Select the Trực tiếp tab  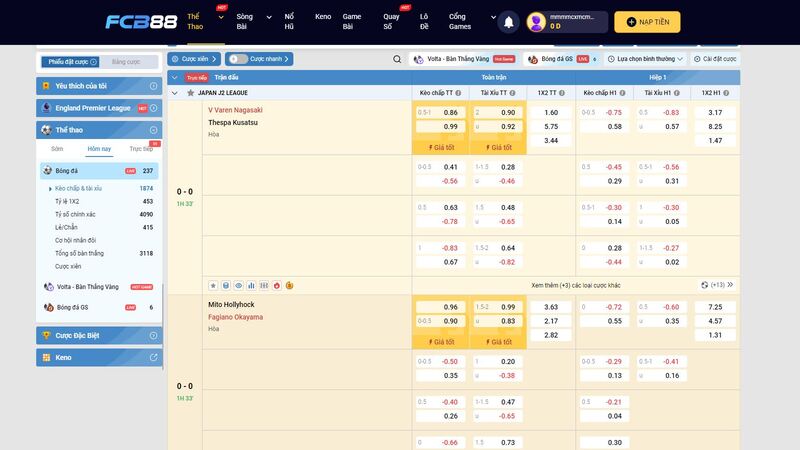click(x=141, y=149)
